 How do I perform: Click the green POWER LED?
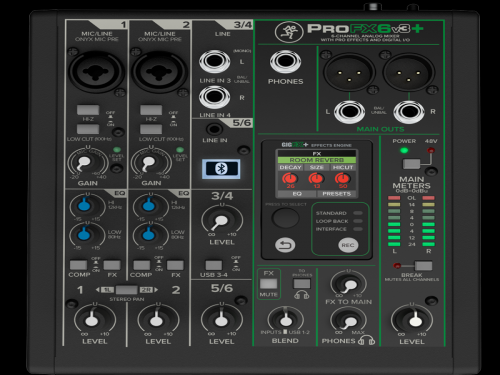pyautogui.click(x=404, y=150)
